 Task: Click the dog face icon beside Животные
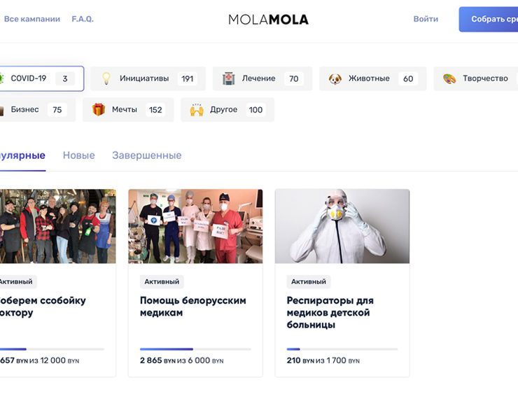[x=335, y=78]
